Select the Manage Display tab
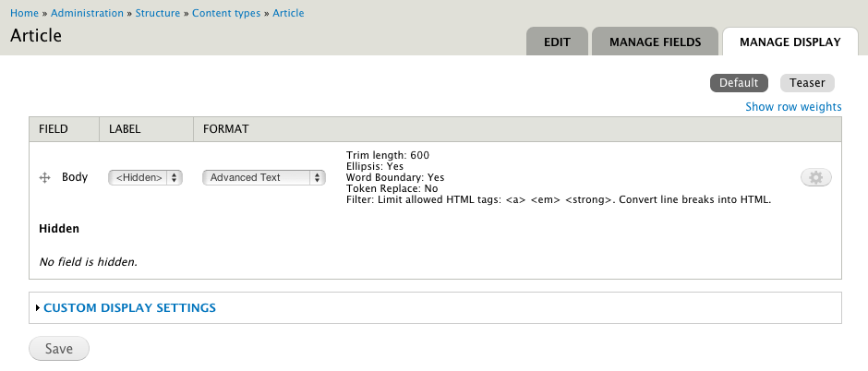868x371 pixels. (790, 42)
